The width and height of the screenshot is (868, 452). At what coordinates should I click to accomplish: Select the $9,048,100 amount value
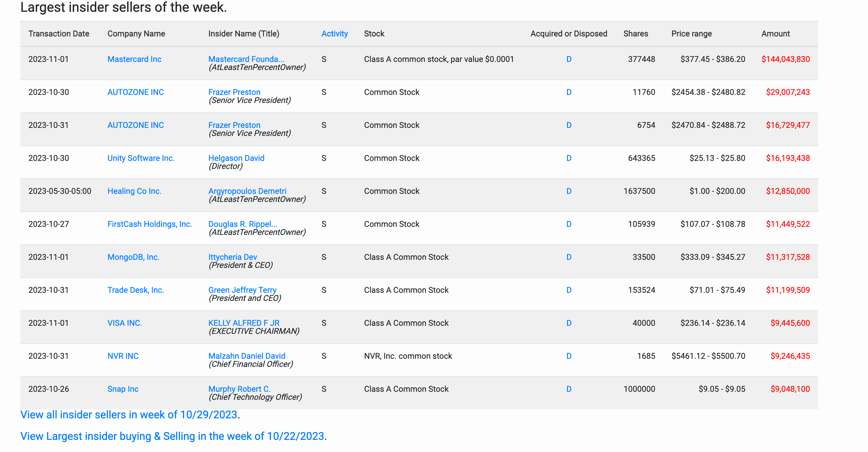tap(790, 390)
